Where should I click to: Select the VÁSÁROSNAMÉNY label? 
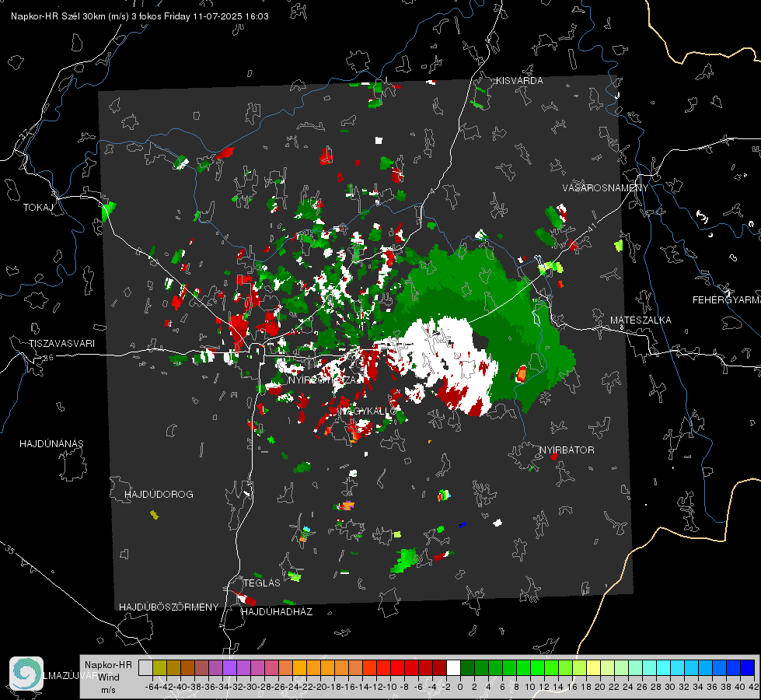[606, 188]
